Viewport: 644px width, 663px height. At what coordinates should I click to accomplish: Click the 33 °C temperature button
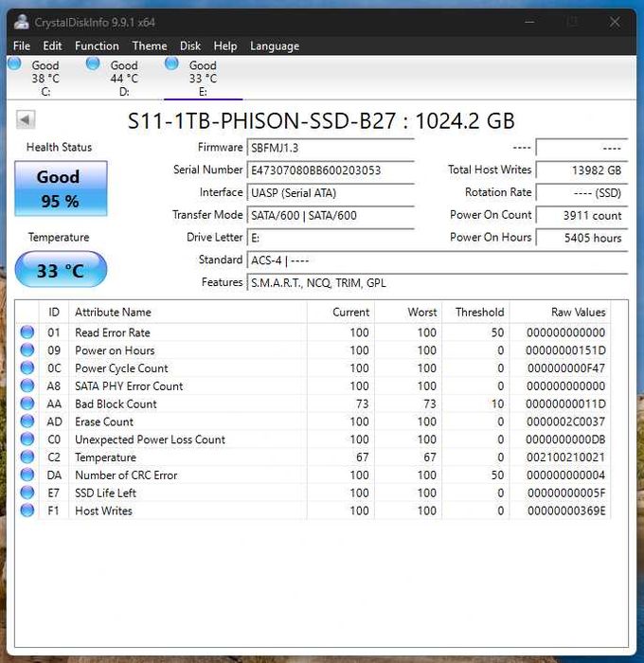point(61,269)
